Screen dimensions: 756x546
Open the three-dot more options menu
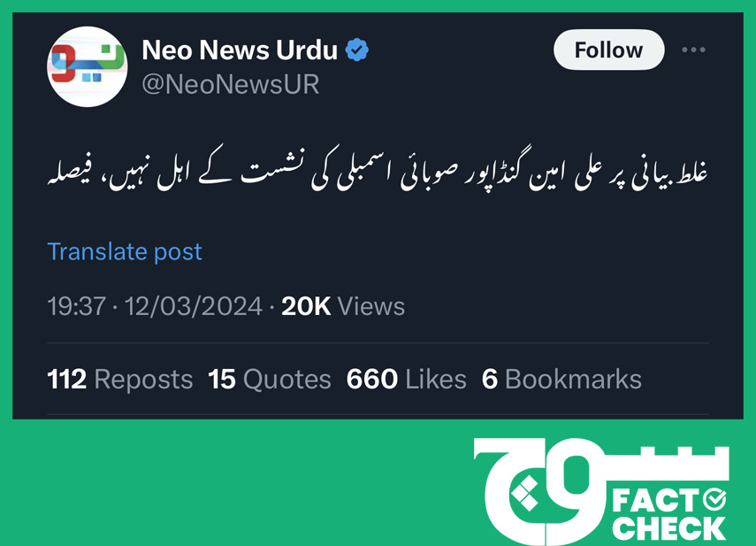[x=693, y=50]
